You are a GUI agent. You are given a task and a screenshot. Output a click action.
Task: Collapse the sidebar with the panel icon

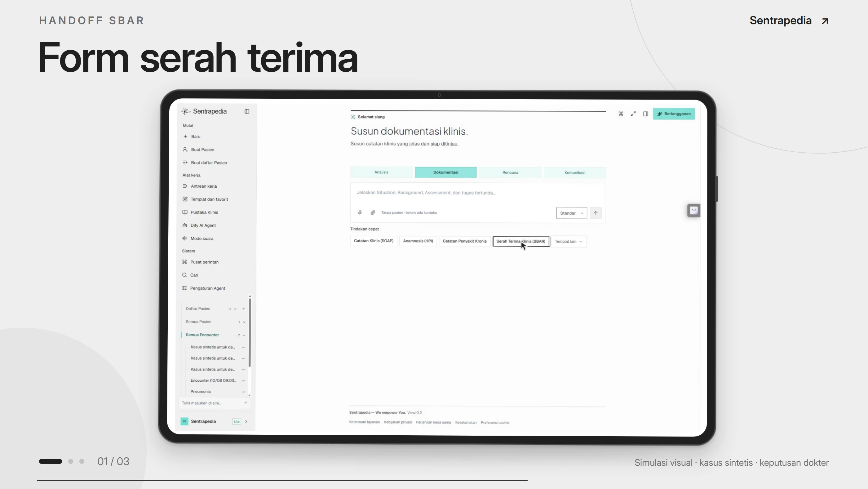[247, 111]
